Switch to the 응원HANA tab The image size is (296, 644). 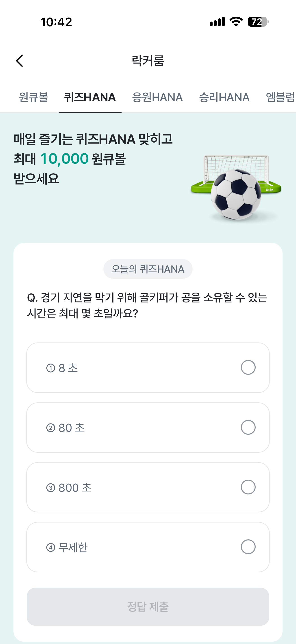pos(157,97)
